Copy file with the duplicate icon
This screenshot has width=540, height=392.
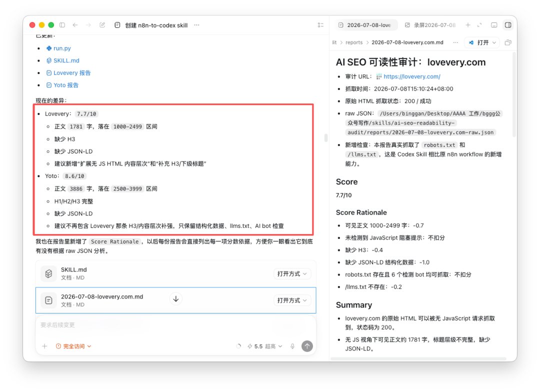click(x=508, y=42)
